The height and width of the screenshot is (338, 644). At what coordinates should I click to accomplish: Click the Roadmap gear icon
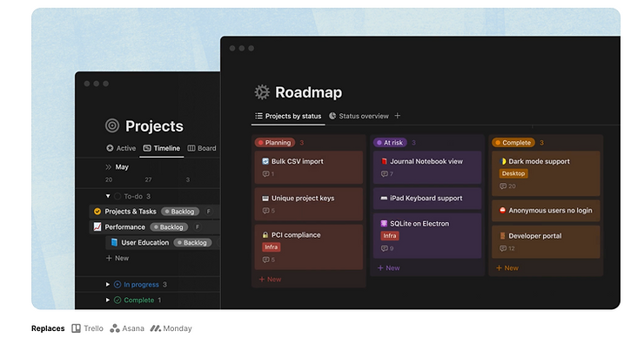point(262,92)
